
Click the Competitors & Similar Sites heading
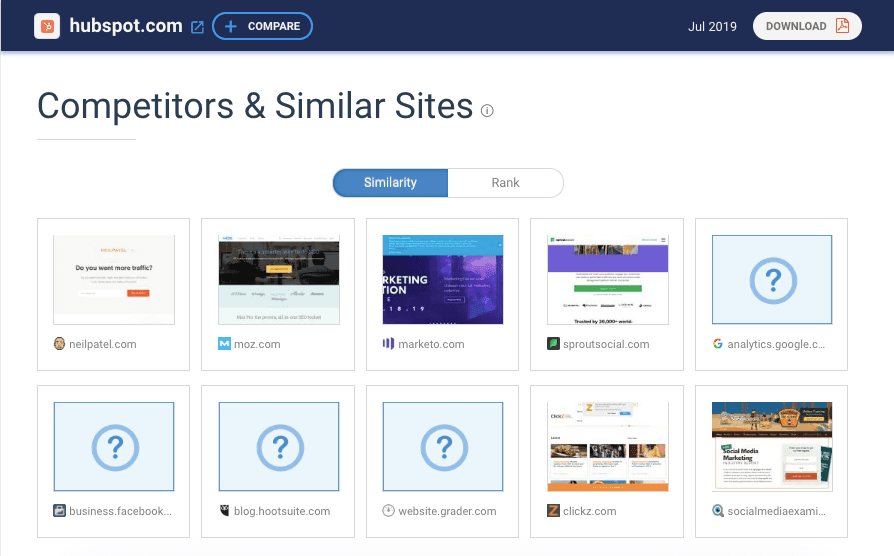coord(255,107)
